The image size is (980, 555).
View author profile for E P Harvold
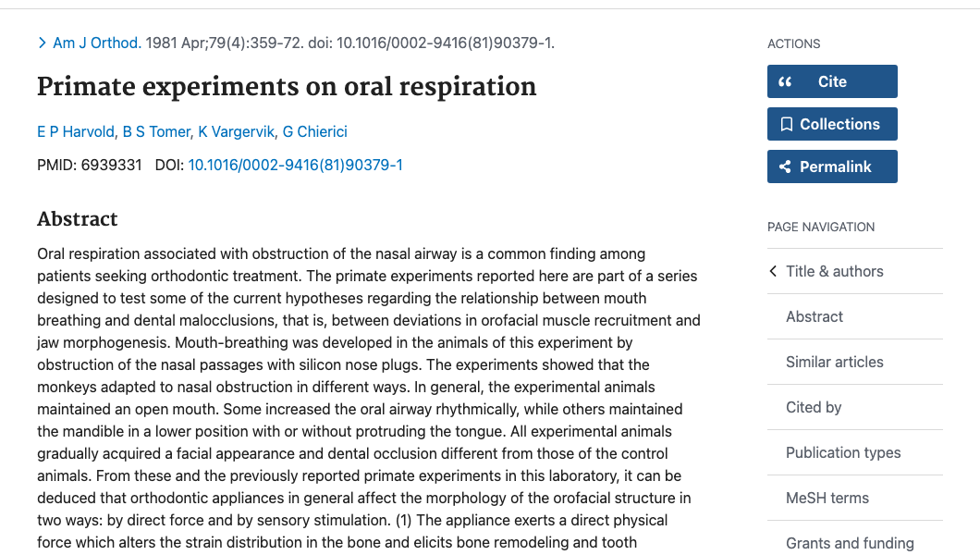click(x=75, y=131)
